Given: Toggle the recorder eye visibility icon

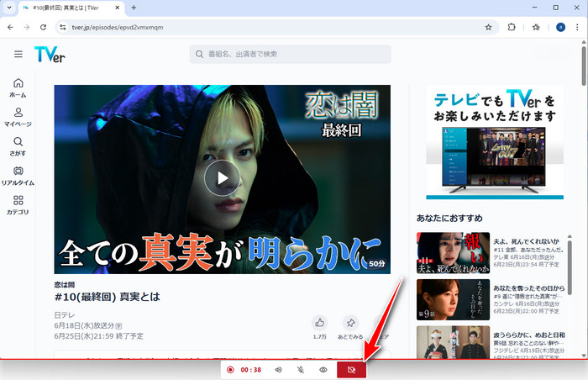Looking at the screenshot, I should click(323, 370).
